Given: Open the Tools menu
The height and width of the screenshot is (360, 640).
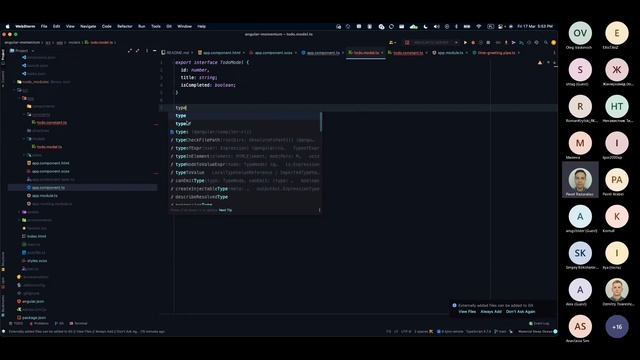Looking at the screenshot, I should pyautogui.click(x=156, y=26).
